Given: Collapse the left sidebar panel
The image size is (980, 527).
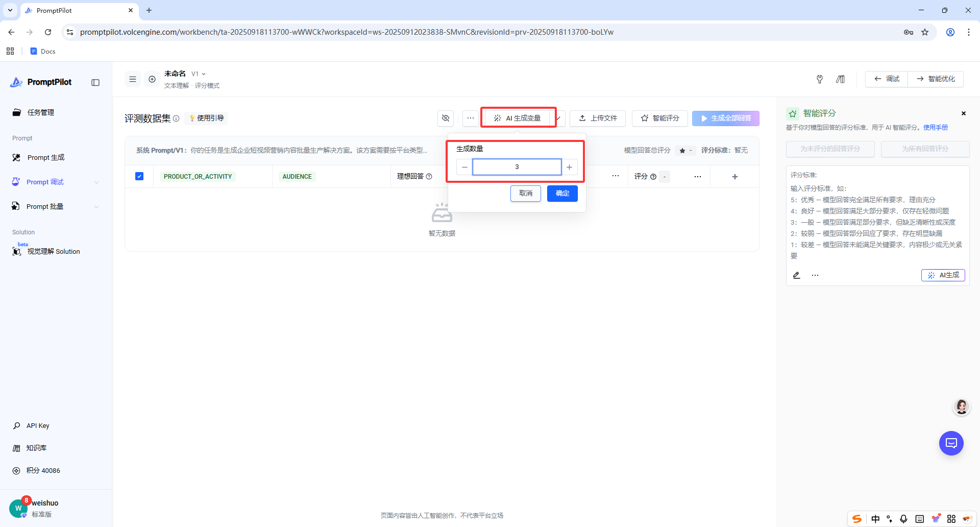Looking at the screenshot, I should [95, 83].
